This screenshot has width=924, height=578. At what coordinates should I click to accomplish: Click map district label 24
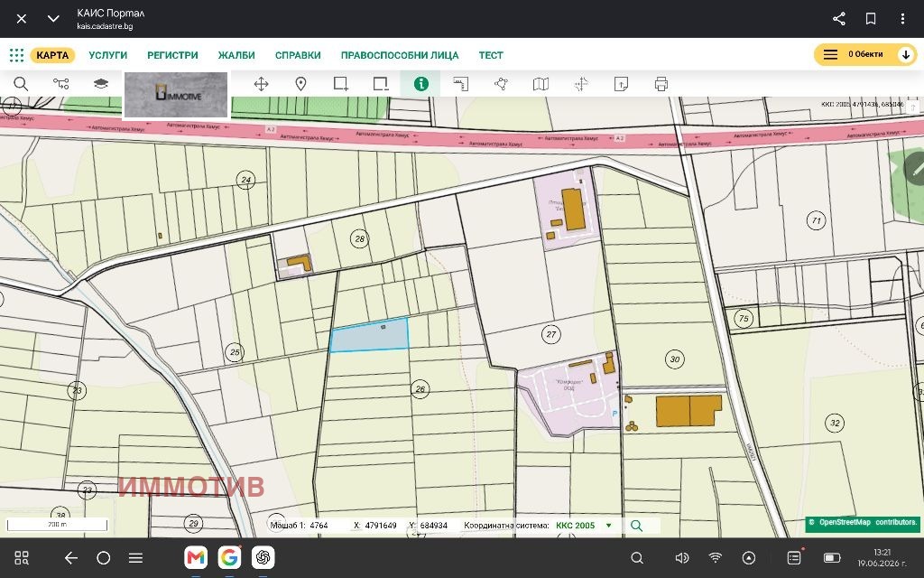pyautogui.click(x=245, y=180)
